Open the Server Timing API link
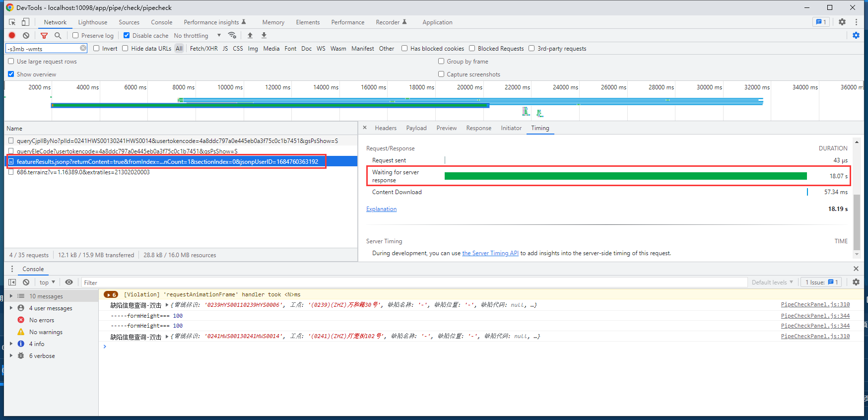 coord(490,253)
